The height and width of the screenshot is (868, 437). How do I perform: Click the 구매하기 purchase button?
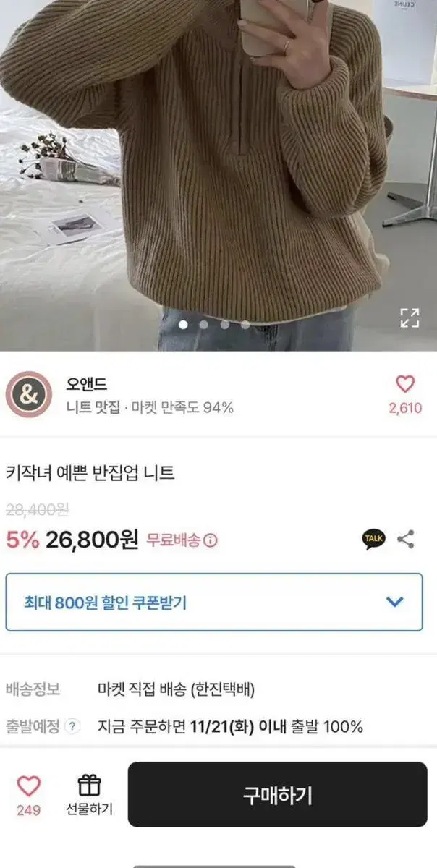point(278,794)
